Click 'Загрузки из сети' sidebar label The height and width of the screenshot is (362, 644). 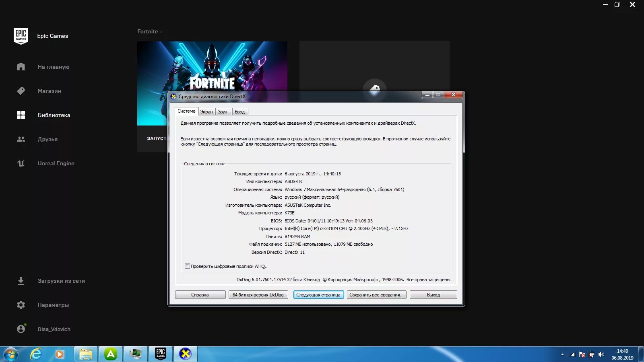pos(61,281)
